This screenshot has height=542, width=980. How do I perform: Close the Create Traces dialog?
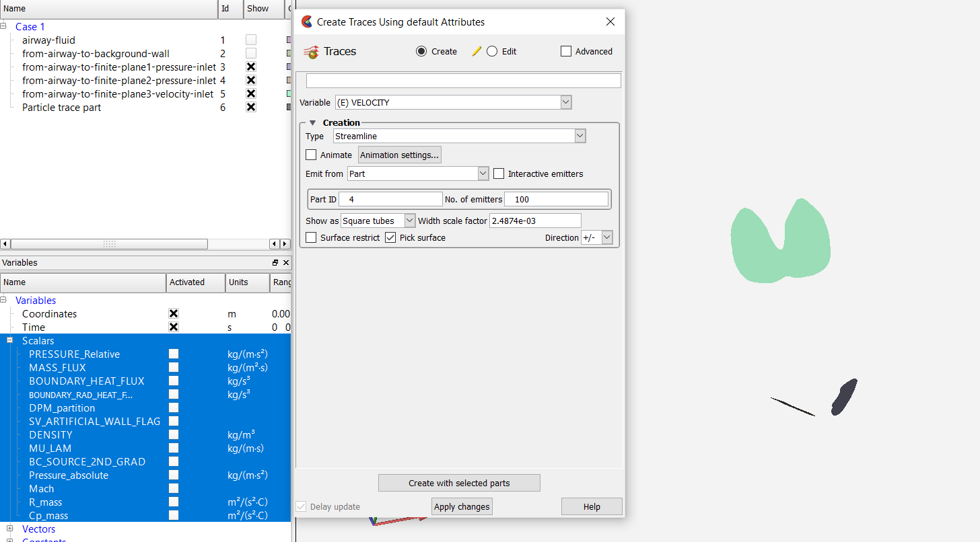610,22
